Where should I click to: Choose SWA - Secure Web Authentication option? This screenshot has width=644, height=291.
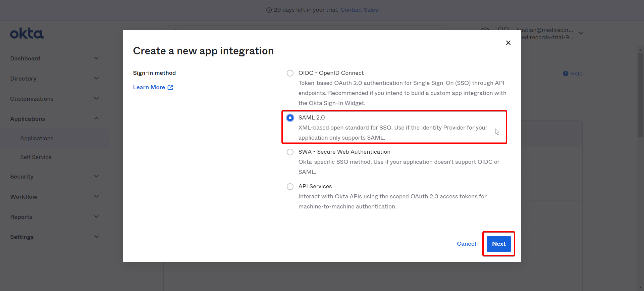[x=290, y=152]
